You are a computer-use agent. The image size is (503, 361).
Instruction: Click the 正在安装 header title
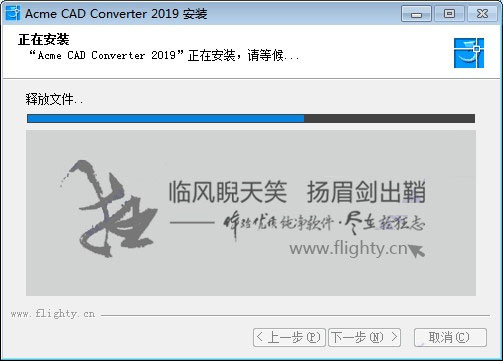click(44, 40)
